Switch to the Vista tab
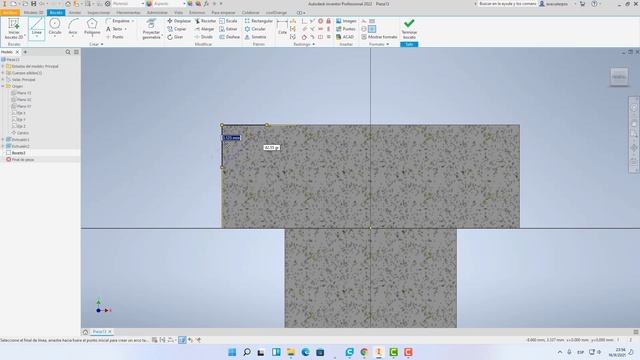This screenshot has width=640, height=360. click(x=178, y=13)
